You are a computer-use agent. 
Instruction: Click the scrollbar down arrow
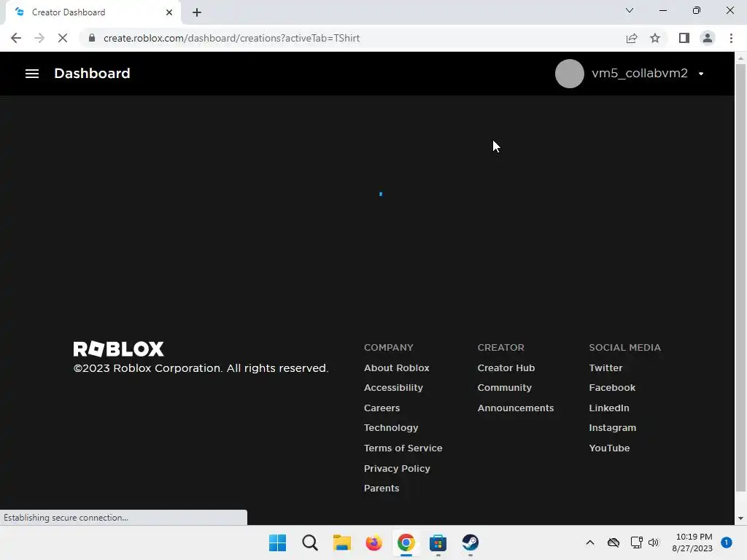(x=740, y=518)
